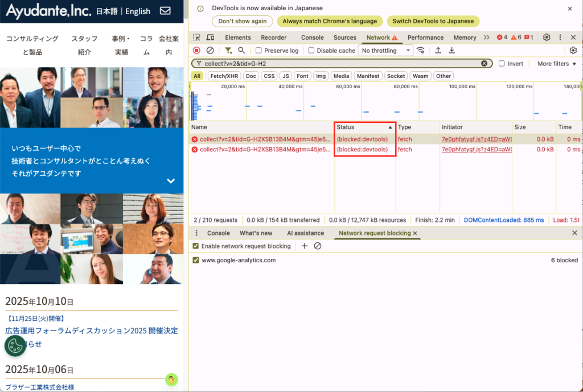Click the import HAR upload icon
This screenshot has height=392, width=583.
coord(438,51)
